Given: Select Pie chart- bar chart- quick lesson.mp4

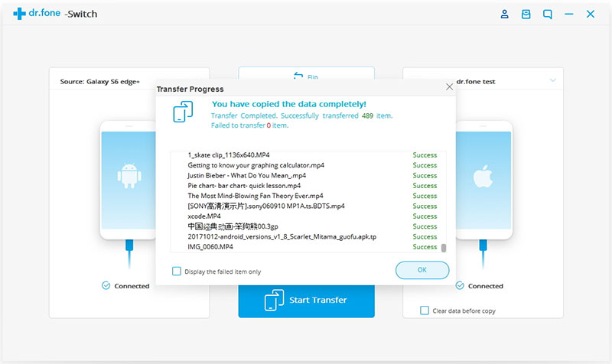Looking at the screenshot, I should 308,185.
